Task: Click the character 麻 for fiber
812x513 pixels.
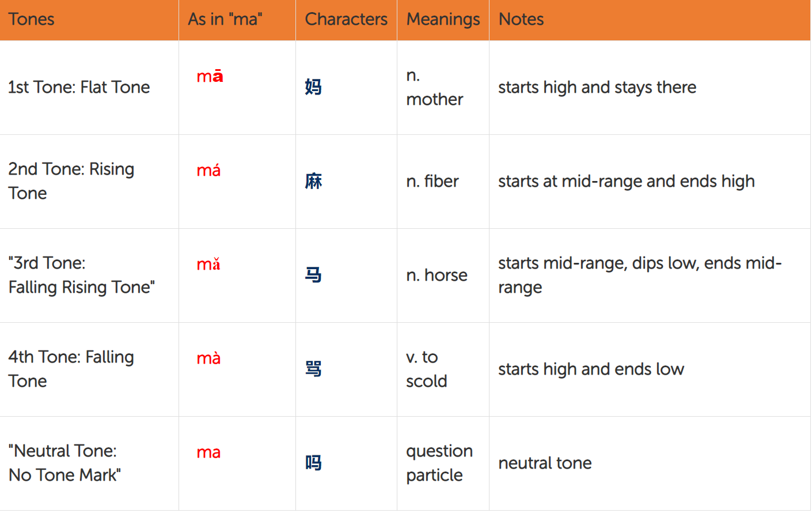Action: 312,181
